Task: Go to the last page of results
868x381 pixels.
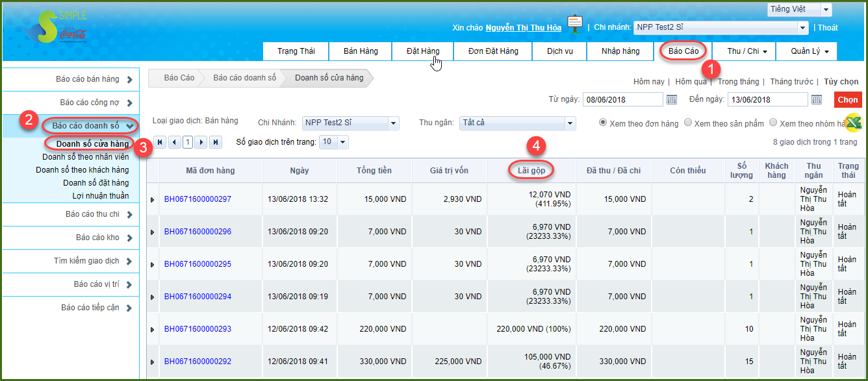Action: [x=216, y=142]
